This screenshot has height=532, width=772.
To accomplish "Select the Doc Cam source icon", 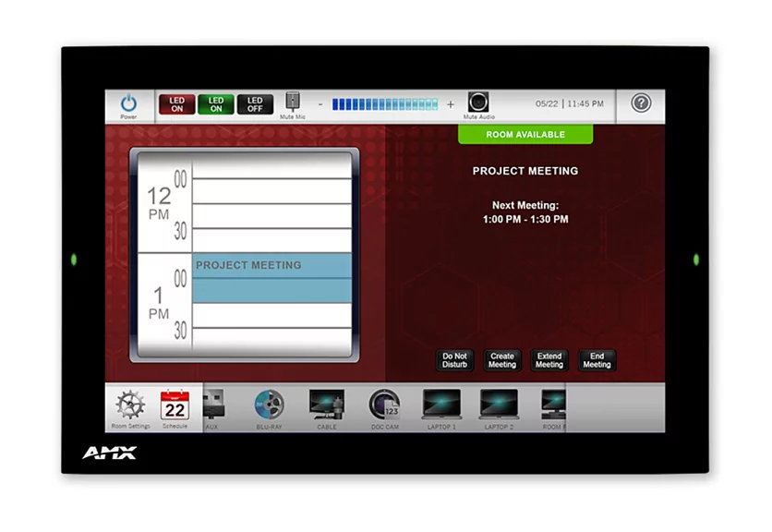I will point(384,405).
